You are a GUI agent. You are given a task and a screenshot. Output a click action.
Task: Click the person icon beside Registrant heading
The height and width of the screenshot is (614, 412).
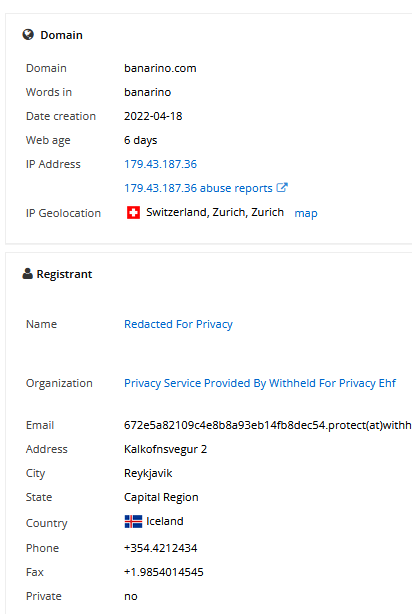(x=27, y=274)
